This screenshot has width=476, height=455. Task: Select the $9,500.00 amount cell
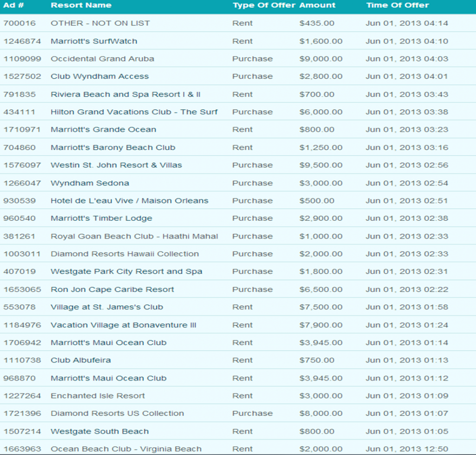click(x=321, y=165)
